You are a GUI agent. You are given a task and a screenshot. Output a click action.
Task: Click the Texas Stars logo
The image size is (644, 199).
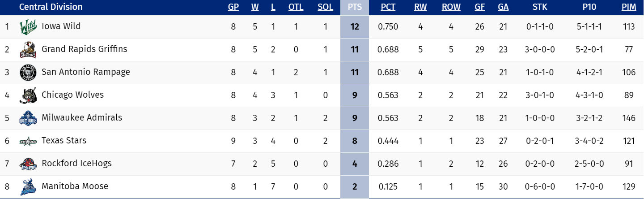[27, 141]
